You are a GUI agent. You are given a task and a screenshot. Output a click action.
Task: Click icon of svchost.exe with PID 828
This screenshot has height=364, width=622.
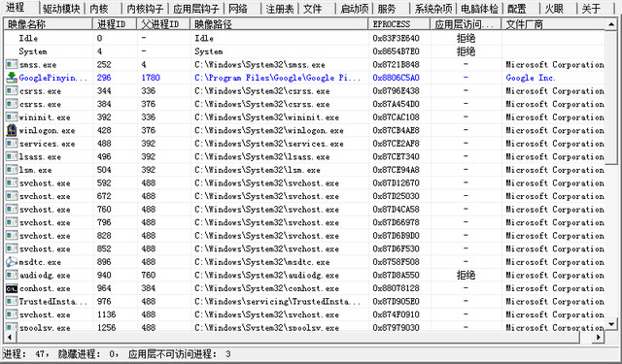[x=12, y=235]
